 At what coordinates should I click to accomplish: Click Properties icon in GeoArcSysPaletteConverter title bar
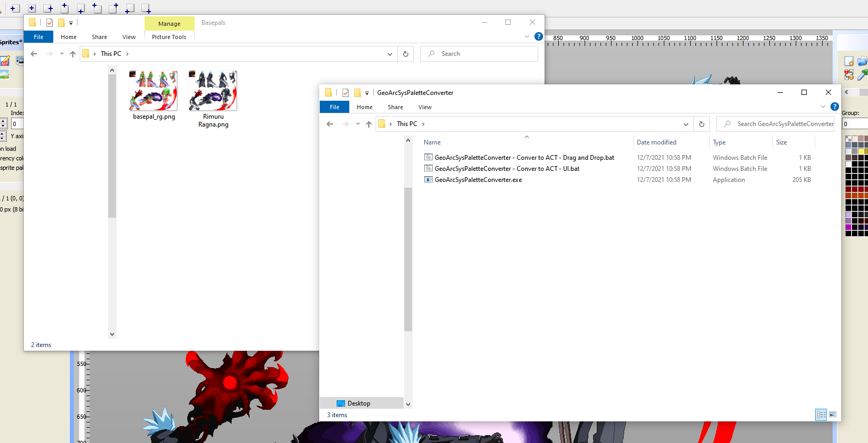click(x=346, y=93)
